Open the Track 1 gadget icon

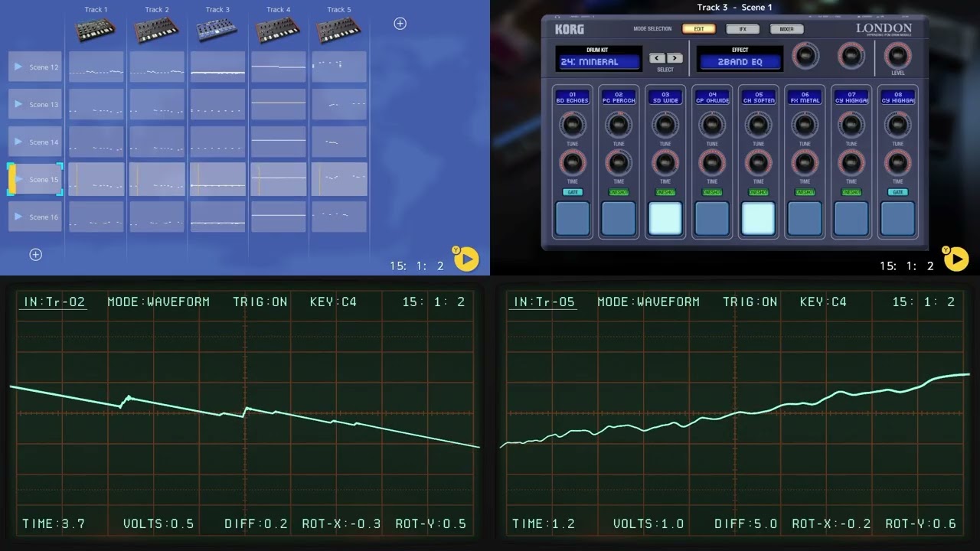pyautogui.click(x=96, y=30)
